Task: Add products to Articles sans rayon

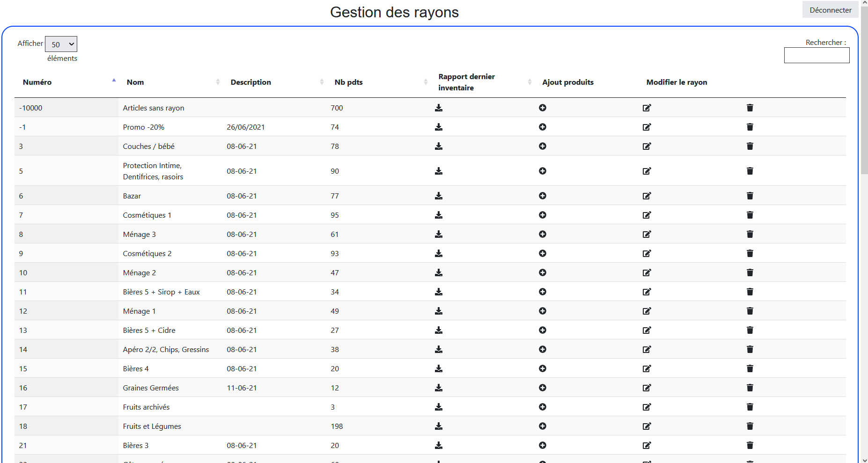Action: click(543, 108)
